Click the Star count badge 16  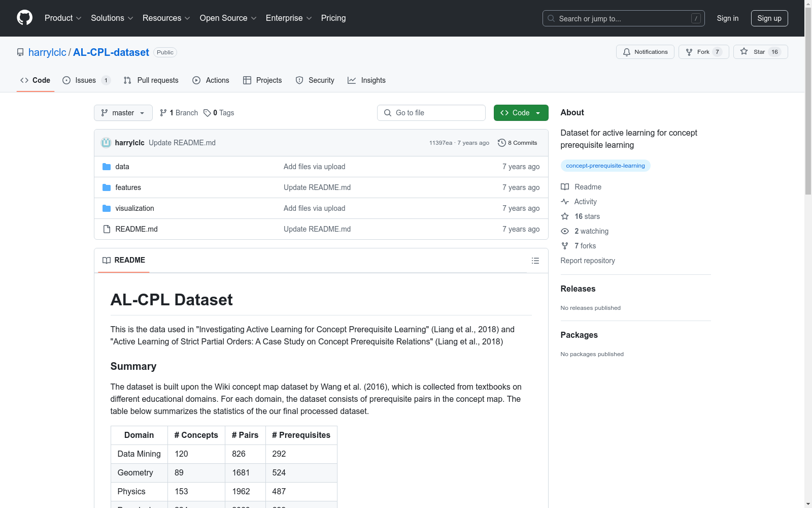coord(774,52)
